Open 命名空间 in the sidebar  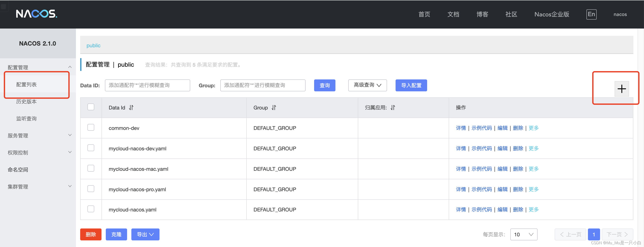[x=18, y=170]
